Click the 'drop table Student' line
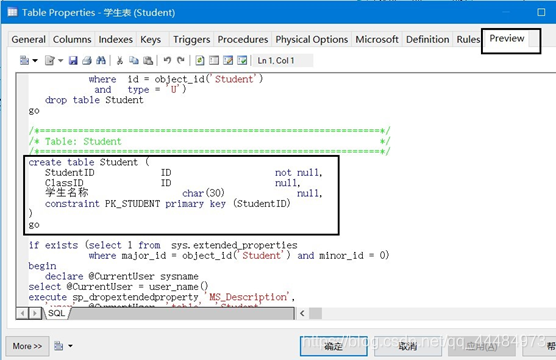556x360 pixels. click(x=94, y=100)
